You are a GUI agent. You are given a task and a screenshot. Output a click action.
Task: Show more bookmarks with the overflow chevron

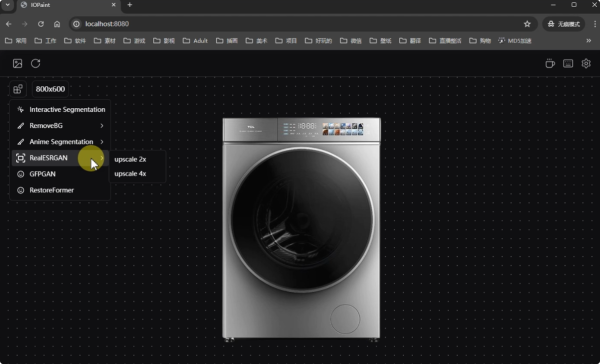(589, 41)
